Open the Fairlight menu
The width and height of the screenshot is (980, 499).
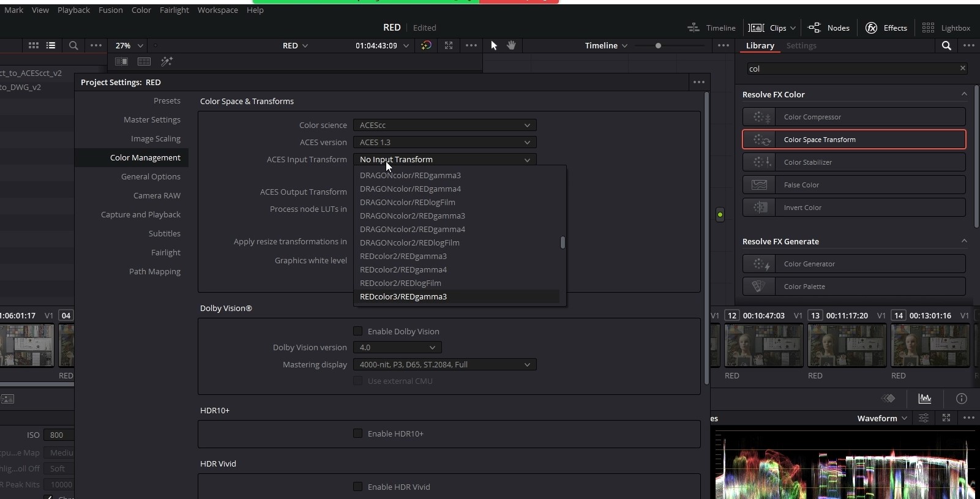[x=174, y=10]
